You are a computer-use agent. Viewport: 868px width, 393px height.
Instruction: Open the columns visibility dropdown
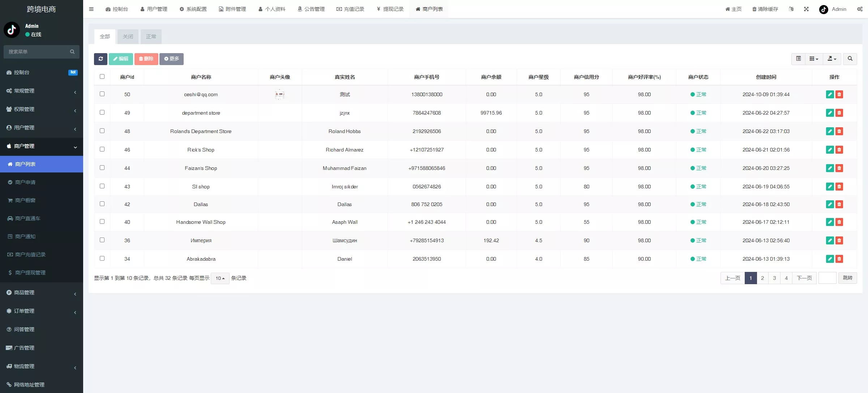pyautogui.click(x=813, y=59)
